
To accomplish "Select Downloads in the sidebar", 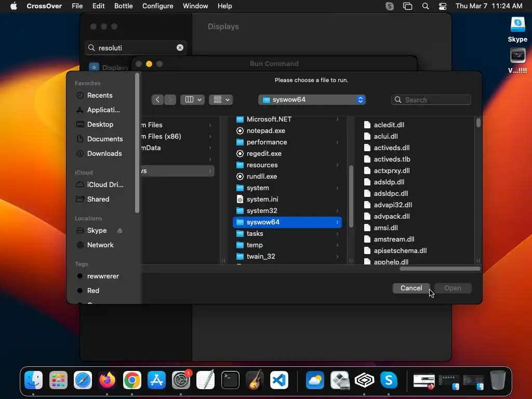I will click(x=103, y=154).
